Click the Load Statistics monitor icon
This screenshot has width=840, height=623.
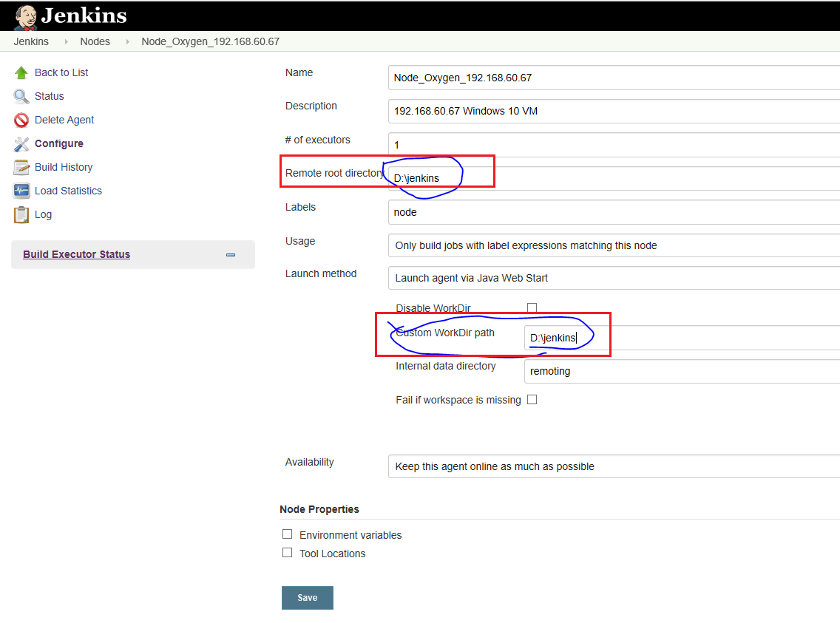21,191
